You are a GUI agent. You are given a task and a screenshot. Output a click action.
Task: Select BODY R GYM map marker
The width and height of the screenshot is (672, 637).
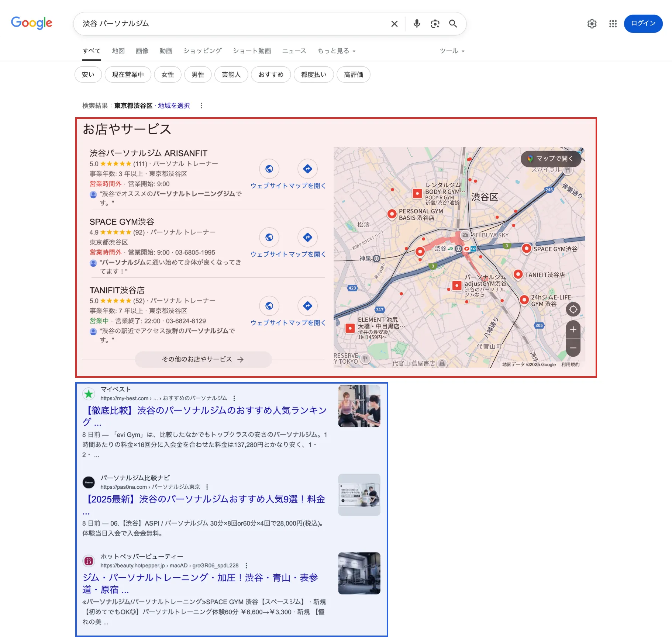(x=417, y=193)
